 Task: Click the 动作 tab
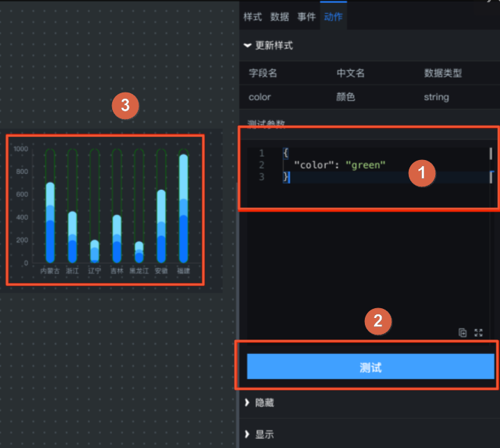pyautogui.click(x=334, y=17)
